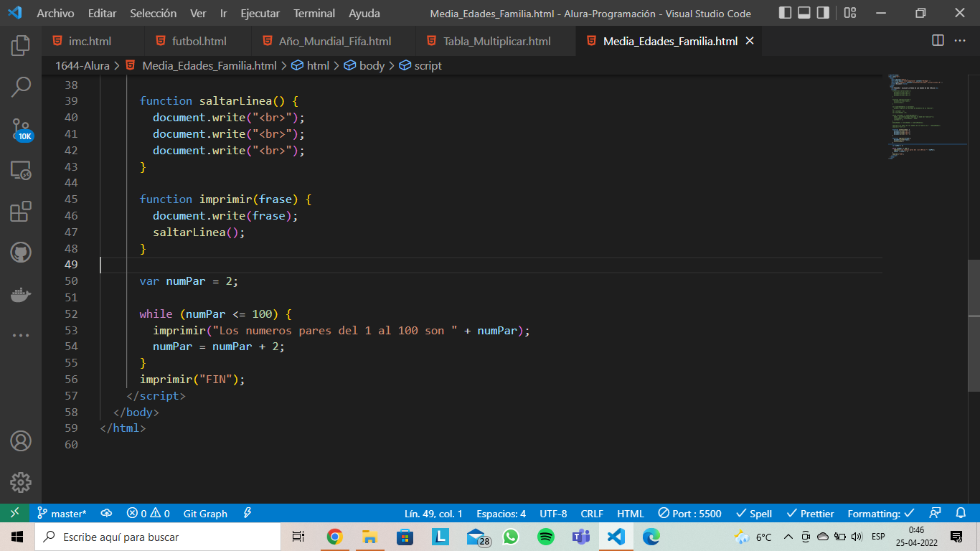Click Live Server Port : 5500
The width and height of the screenshot is (980, 551).
(689, 513)
